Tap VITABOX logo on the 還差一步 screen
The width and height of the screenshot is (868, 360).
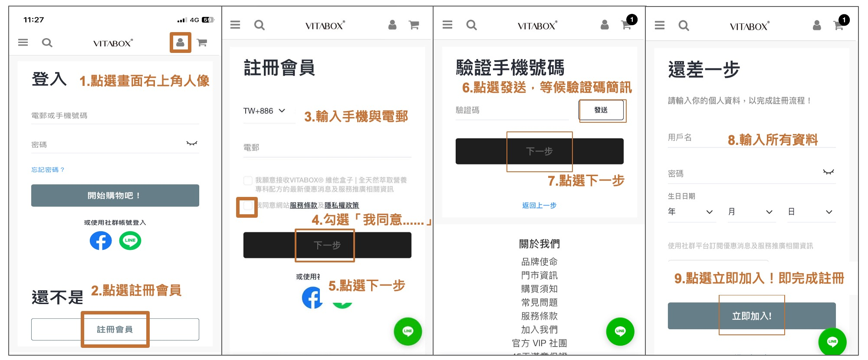(750, 26)
